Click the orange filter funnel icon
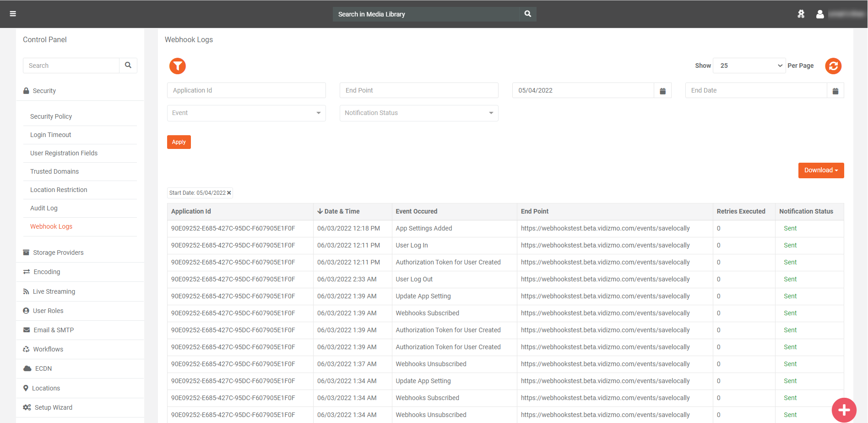This screenshot has height=423, width=868. pos(178,66)
